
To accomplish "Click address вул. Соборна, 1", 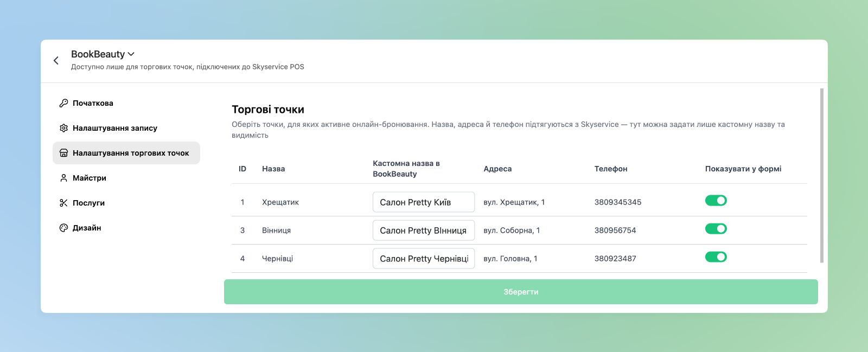I will [512, 231].
